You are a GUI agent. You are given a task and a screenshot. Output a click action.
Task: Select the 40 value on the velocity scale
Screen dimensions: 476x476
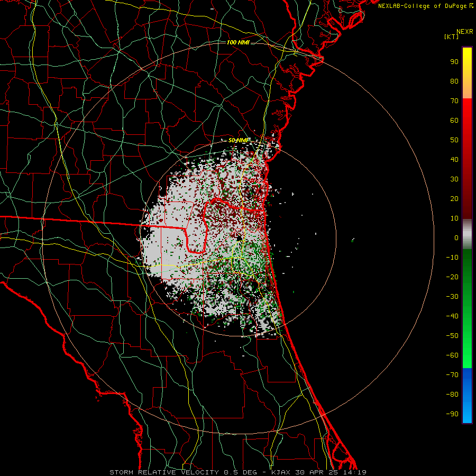click(x=454, y=160)
